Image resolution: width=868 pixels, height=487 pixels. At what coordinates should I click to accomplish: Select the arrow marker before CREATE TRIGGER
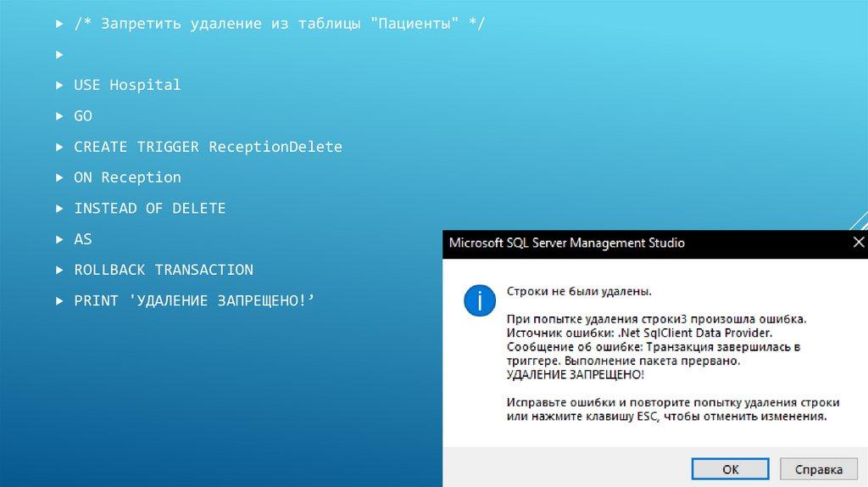tap(59, 147)
